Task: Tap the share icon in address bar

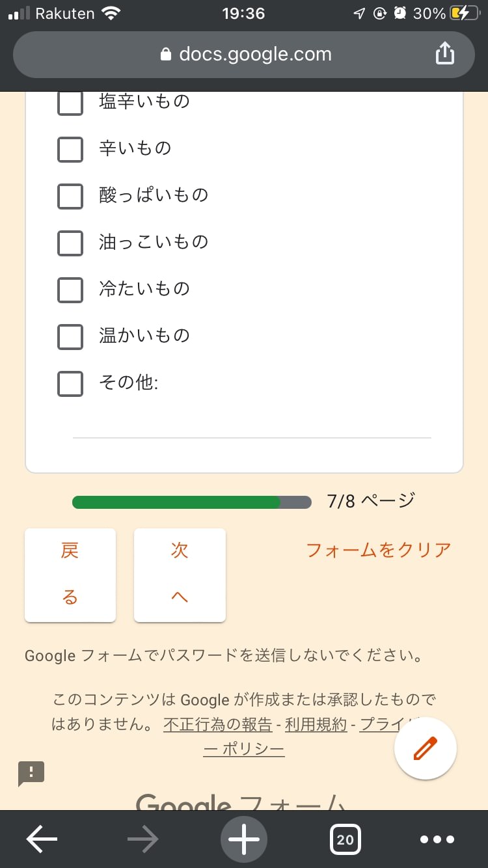Action: 444,54
